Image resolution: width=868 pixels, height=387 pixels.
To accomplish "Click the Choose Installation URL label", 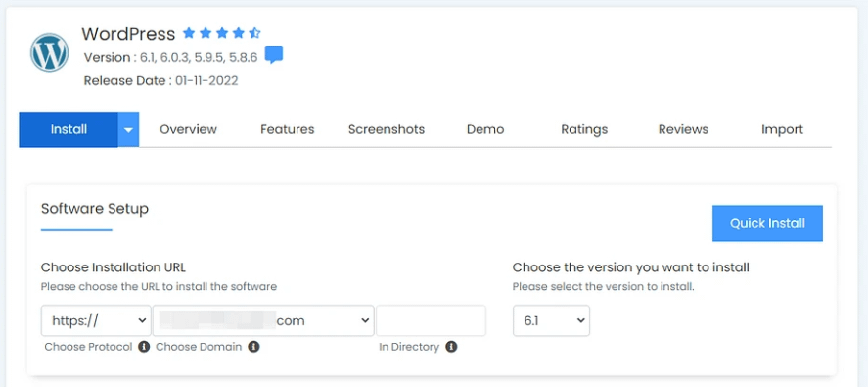I will point(114,267).
